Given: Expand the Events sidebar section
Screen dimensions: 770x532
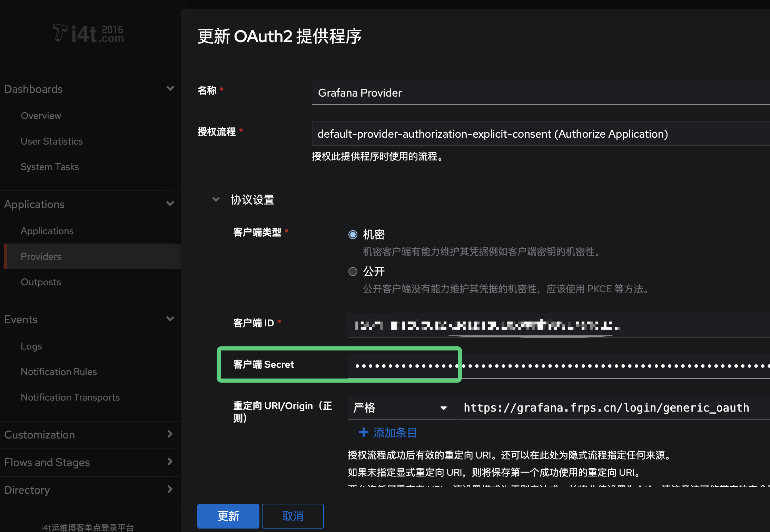Looking at the screenshot, I should (x=170, y=319).
